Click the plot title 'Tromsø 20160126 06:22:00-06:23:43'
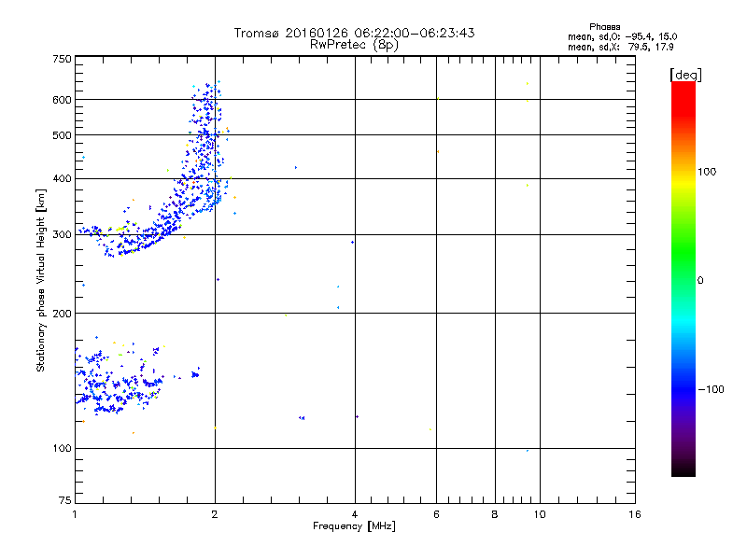 [x=354, y=33]
